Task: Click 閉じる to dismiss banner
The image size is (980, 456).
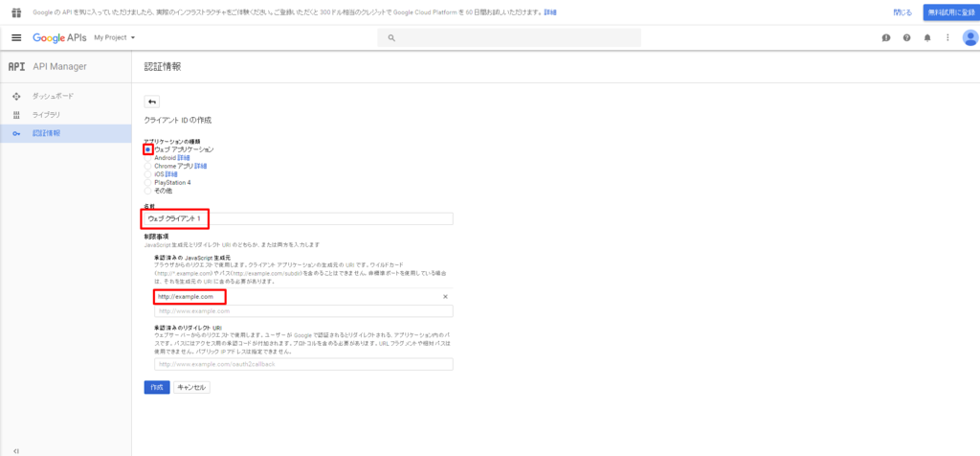Action: point(902,11)
